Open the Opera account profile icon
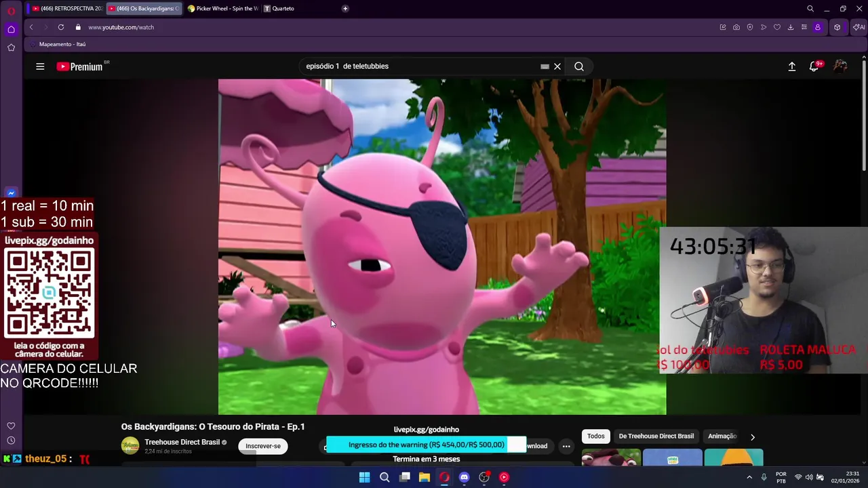The width and height of the screenshot is (868, 488). pos(818,27)
